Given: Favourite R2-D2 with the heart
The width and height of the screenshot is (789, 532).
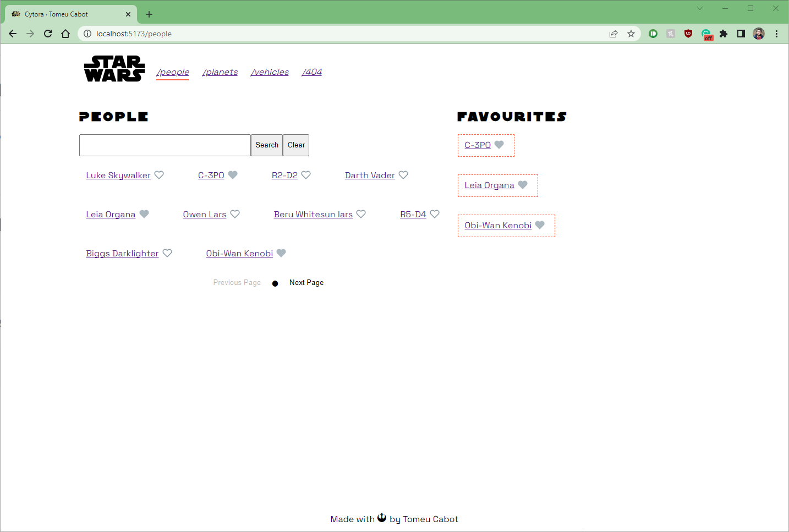Looking at the screenshot, I should 306,175.
